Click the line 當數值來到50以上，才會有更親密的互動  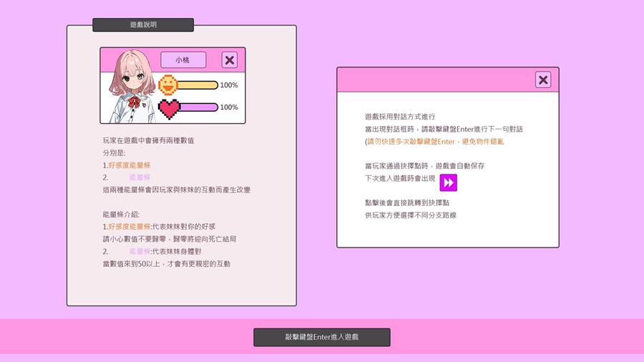[x=166, y=263]
